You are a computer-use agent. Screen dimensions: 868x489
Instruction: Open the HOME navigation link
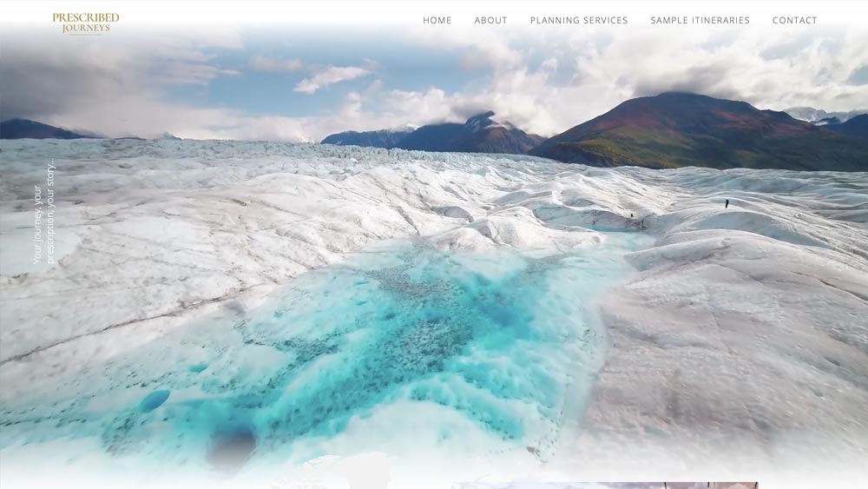437,20
